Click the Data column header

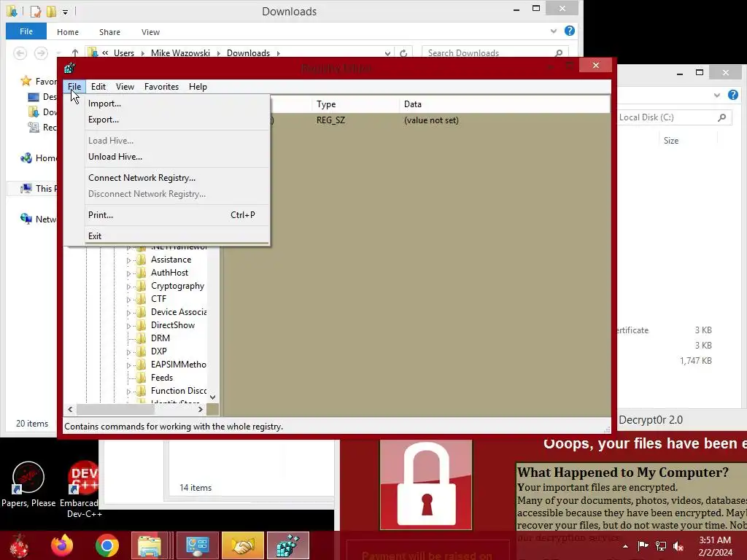point(505,104)
